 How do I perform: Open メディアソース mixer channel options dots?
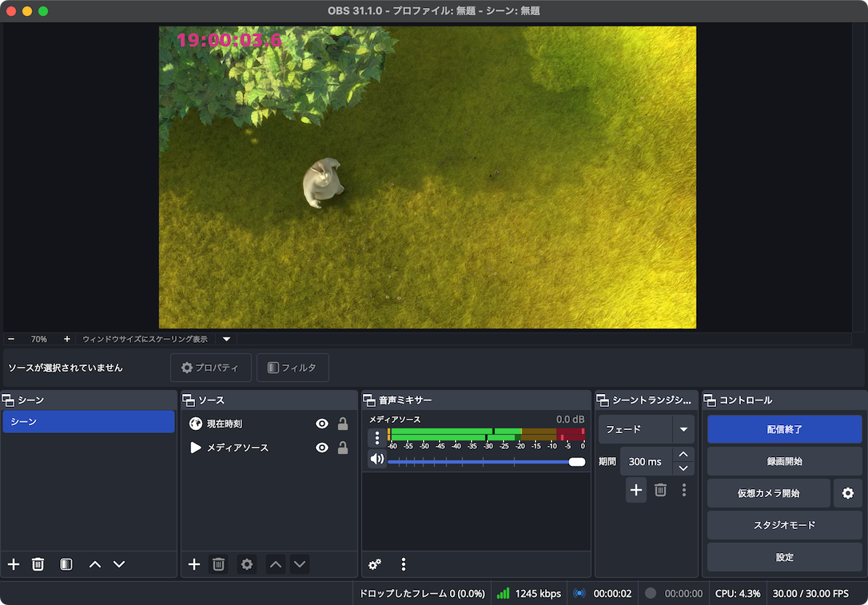(377, 438)
